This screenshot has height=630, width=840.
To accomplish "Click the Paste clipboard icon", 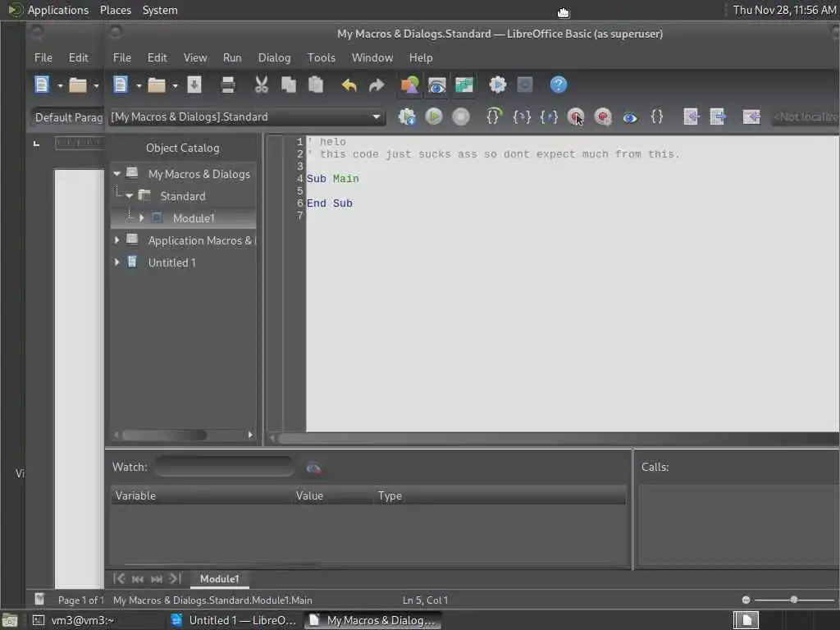I will (x=316, y=84).
